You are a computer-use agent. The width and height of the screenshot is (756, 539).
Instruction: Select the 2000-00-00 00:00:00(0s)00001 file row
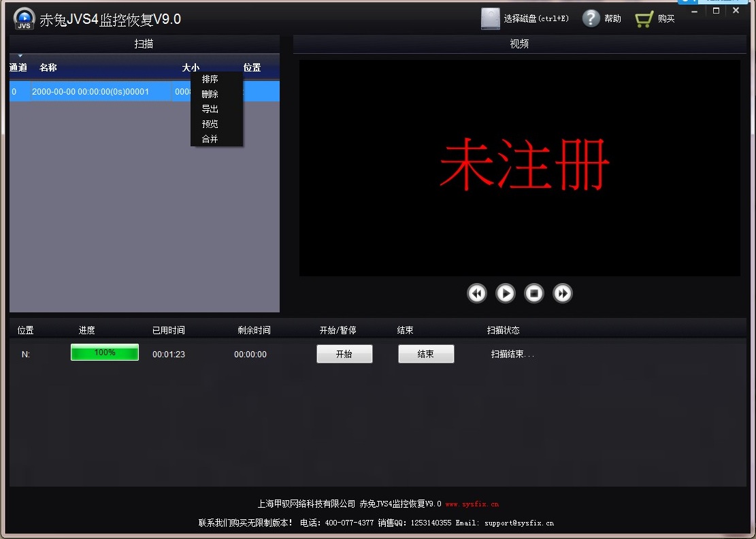pyautogui.click(x=145, y=92)
